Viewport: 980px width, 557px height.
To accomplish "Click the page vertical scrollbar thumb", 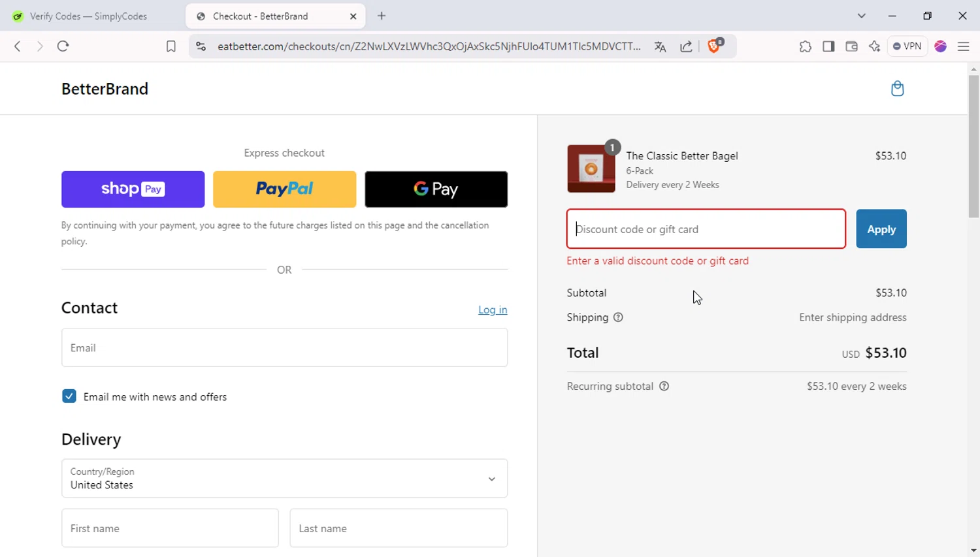I will (x=973, y=146).
